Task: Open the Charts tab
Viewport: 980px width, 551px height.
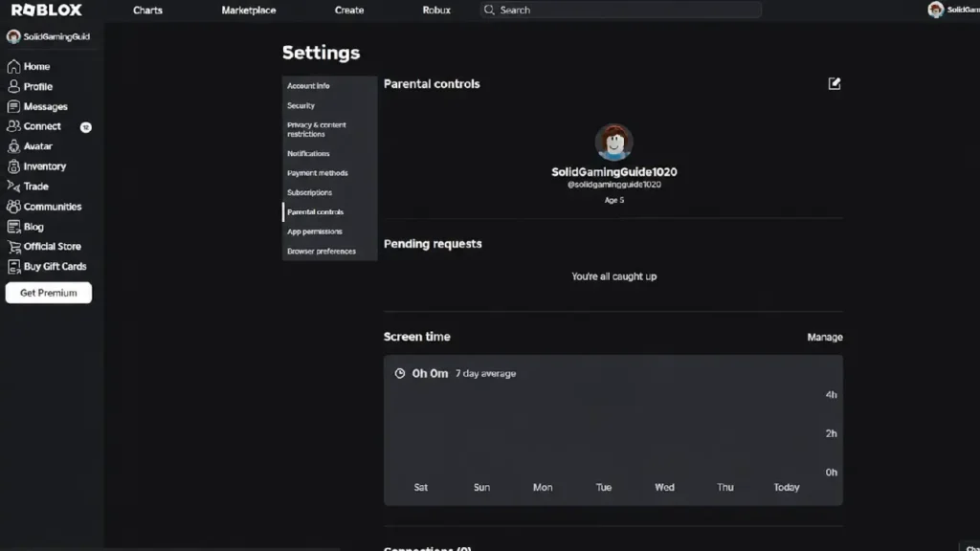Action: pos(147,10)
